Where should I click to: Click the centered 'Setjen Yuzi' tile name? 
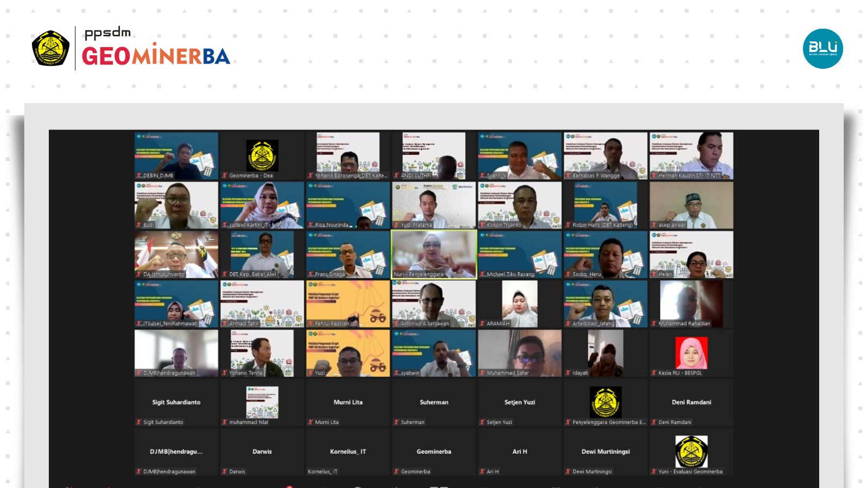coord(520,402)
